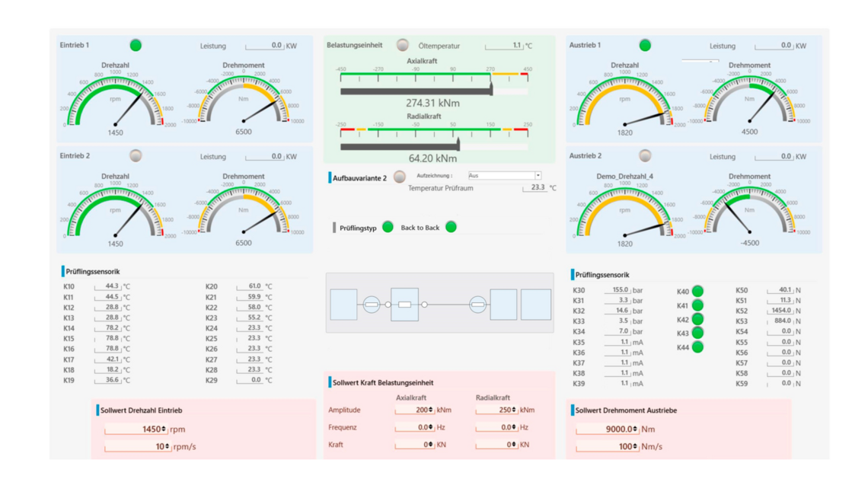Click the Back to Back green indicator

[449, 226]
